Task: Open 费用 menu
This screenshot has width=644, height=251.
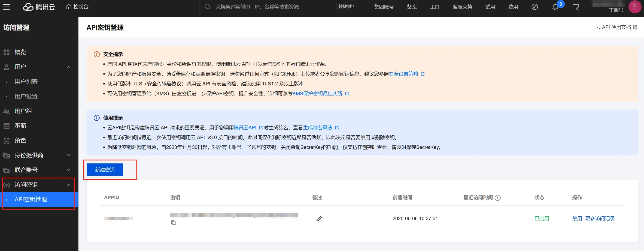Action: [x=513, y=7]
